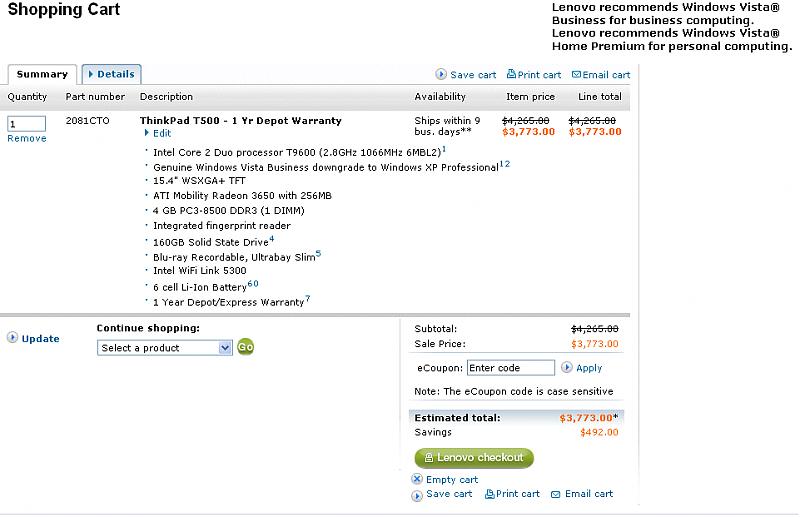Screen dimensions: 800x517
Task: Click the top Email cart envelope icon
Action: [x=577, y=75]
